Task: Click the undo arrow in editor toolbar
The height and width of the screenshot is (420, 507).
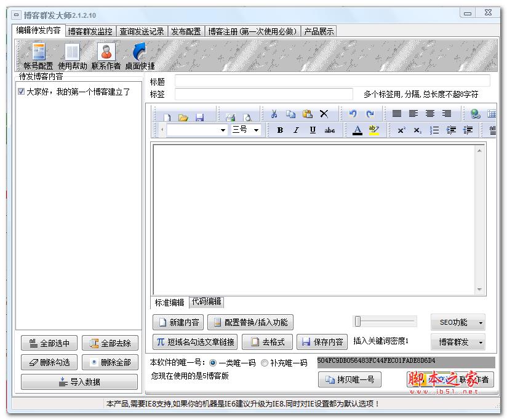Action: (353, 114)
